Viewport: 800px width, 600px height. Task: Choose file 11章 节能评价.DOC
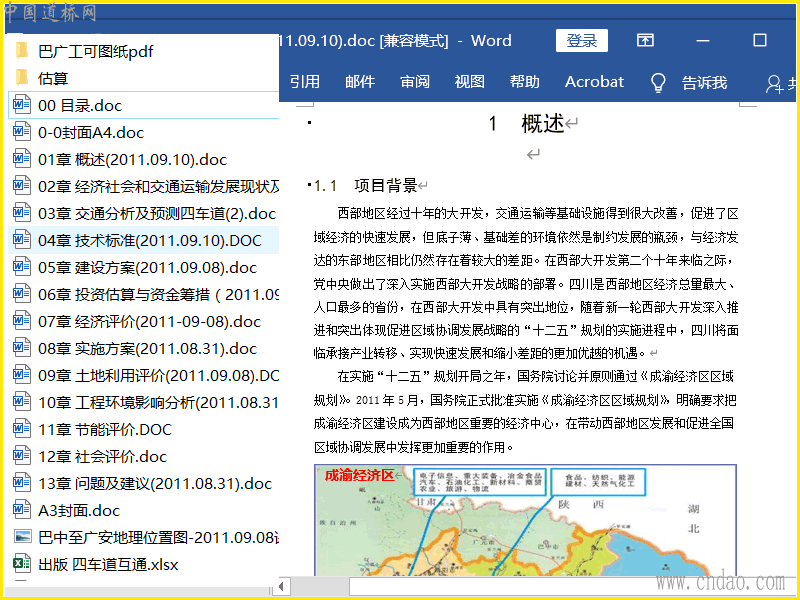tap(105, 430)
